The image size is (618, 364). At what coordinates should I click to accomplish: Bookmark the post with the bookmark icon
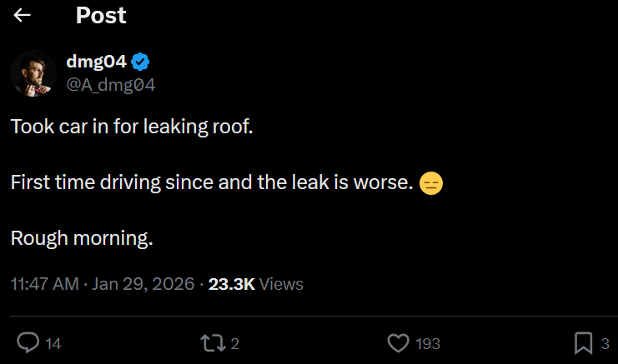point(584,342)
